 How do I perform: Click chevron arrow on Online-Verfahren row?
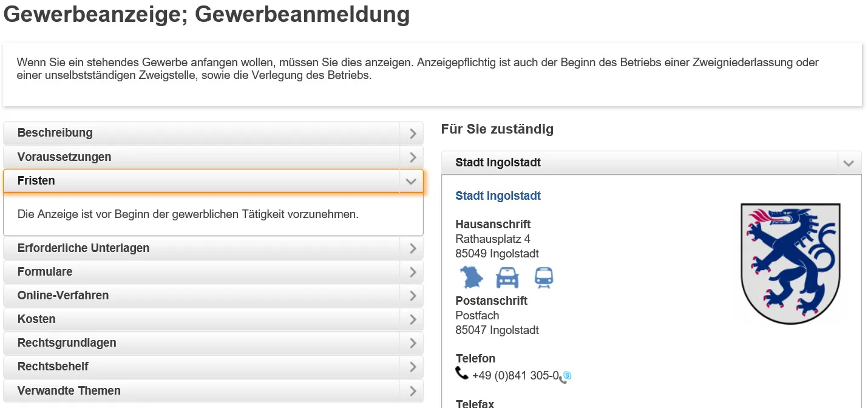412,296
